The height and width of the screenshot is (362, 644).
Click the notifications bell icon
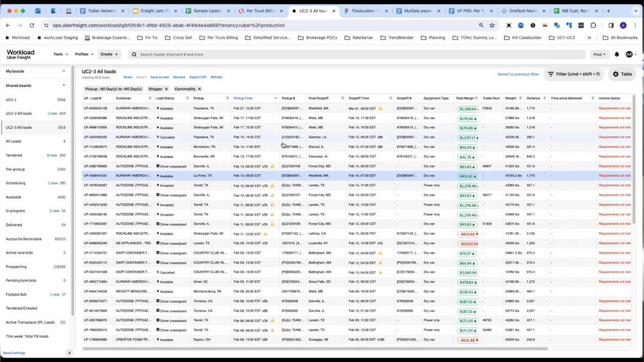tap(617, 54)
